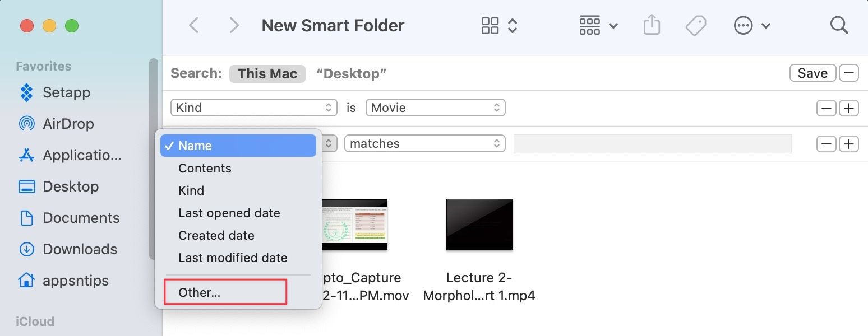The height and width of the screenshot is (336, 868).
Task: Click the Save search button
Action: pos(812,73)
